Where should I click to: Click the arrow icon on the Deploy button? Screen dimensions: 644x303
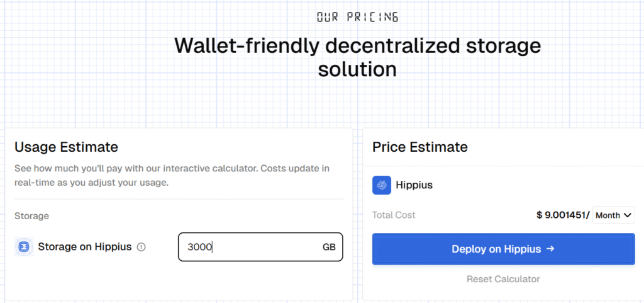coord(550,249)
